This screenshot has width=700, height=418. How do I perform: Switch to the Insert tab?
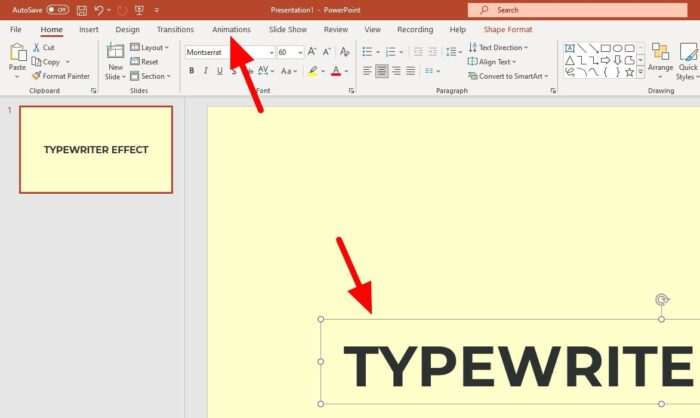88,29
